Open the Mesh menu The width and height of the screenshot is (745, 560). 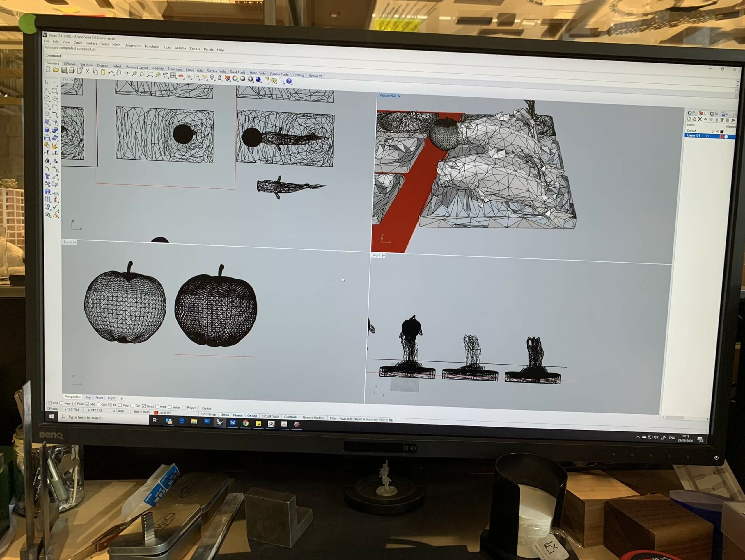pos(116,44)
